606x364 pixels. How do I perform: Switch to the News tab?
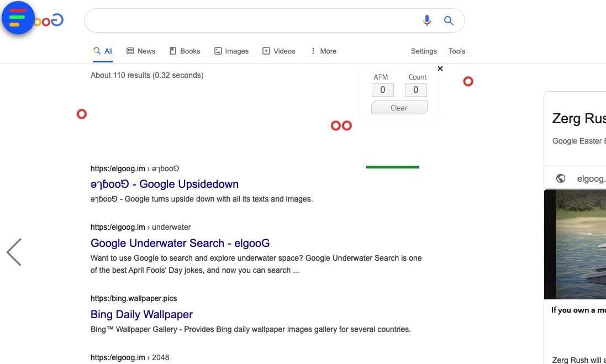(x=141, y=51)
